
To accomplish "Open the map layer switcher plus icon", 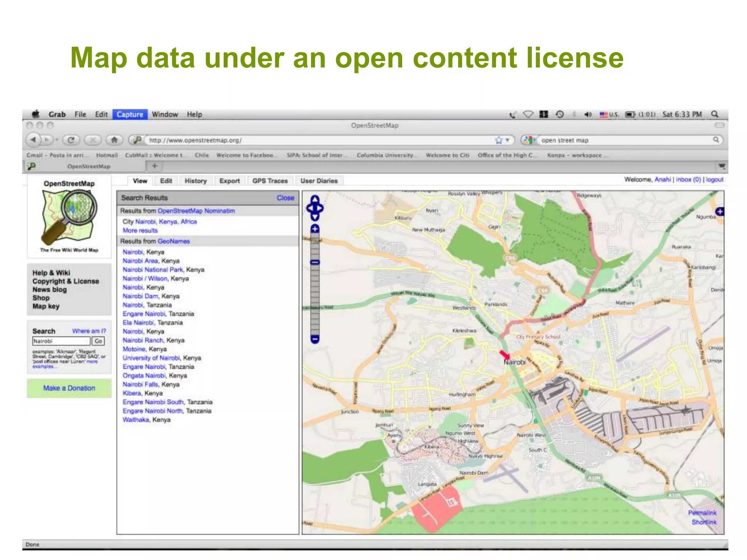I will coord(720,211).
